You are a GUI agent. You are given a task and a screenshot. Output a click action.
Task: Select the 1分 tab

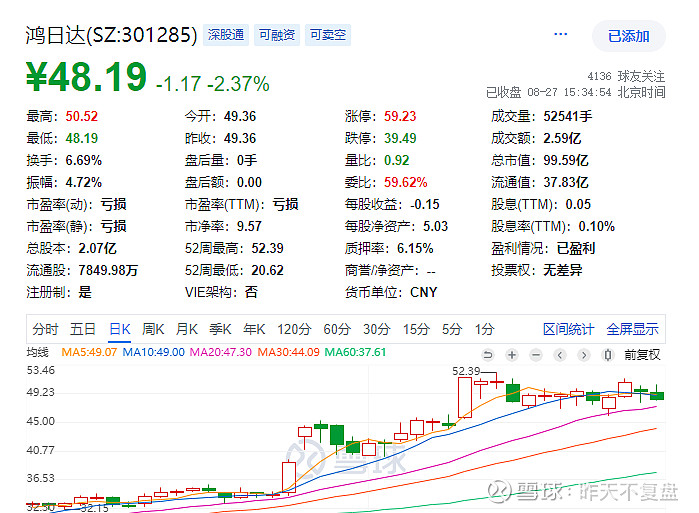pos(485,329)
